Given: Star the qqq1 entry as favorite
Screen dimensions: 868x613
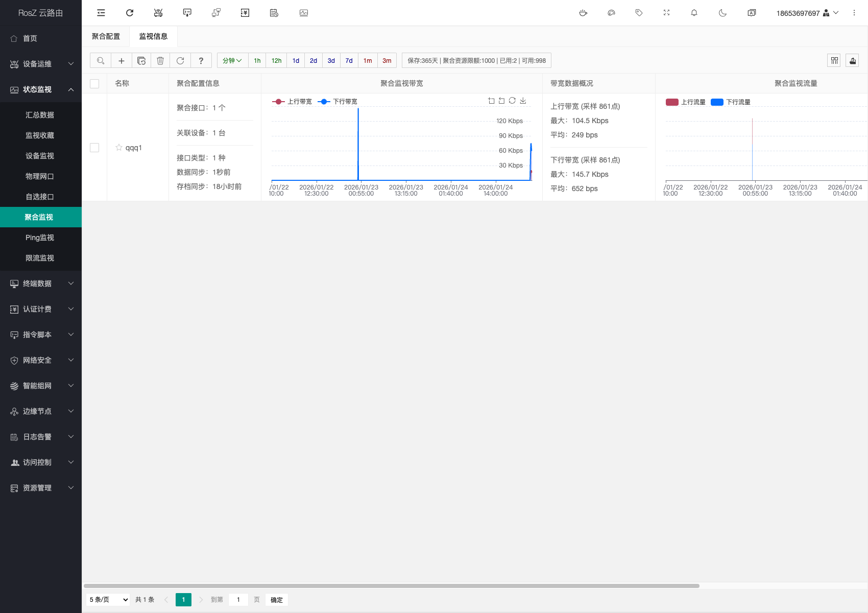Looking at the screenshot, I should click(x=119, y=148).
